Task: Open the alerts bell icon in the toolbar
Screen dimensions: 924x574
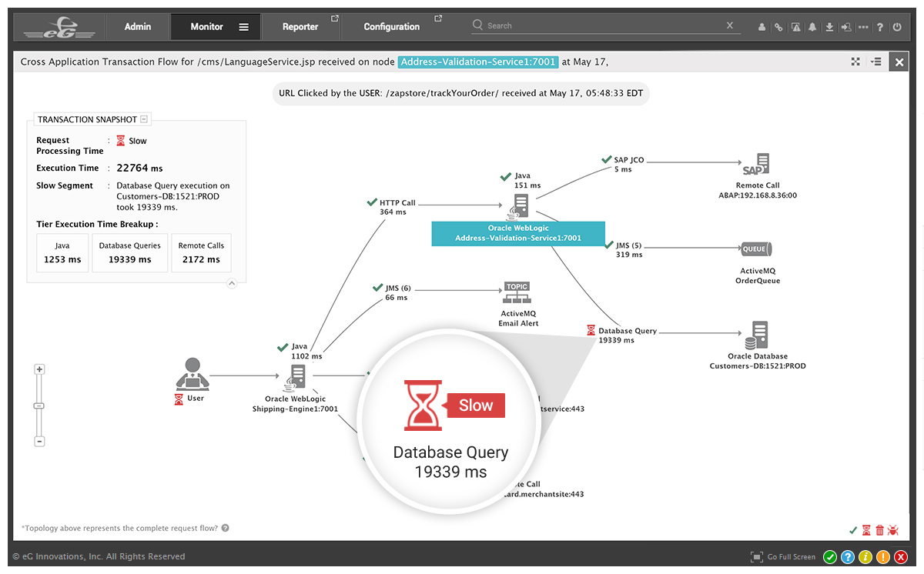Action: click(x=812, y=27)
